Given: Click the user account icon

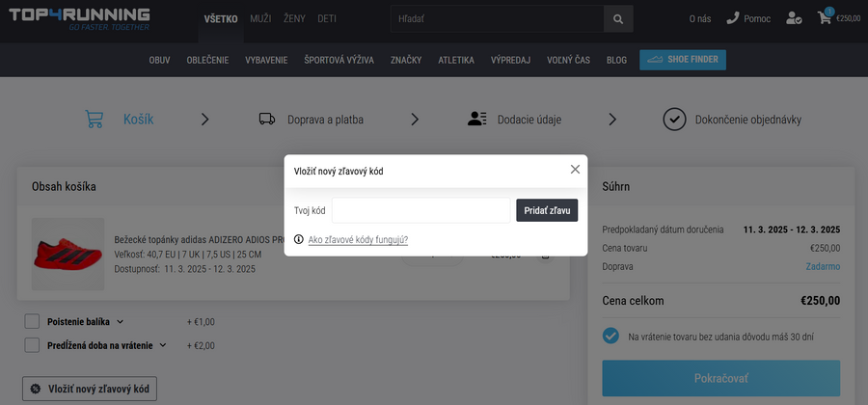Looking at the screenshot, I should pyautogui.click(x=794, y=18).
